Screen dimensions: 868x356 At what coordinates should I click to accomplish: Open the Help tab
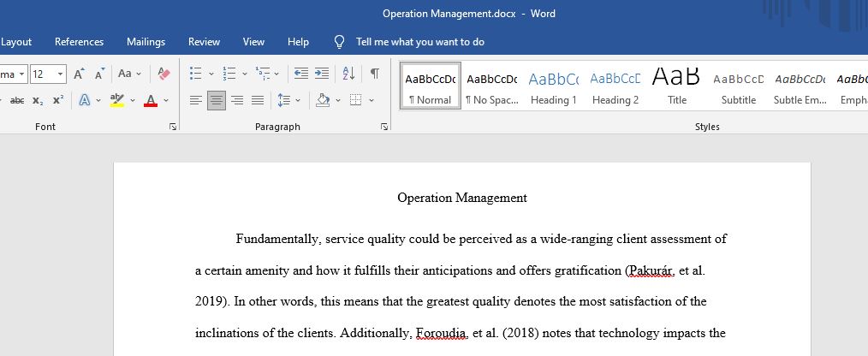point(299,42)
